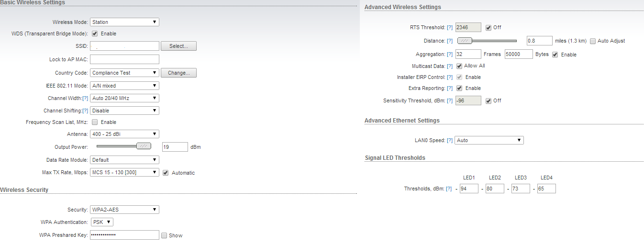
Task: Toggle the WDS Transparent Bridge Mode checkbox
Action: click(x=95, y=34)
